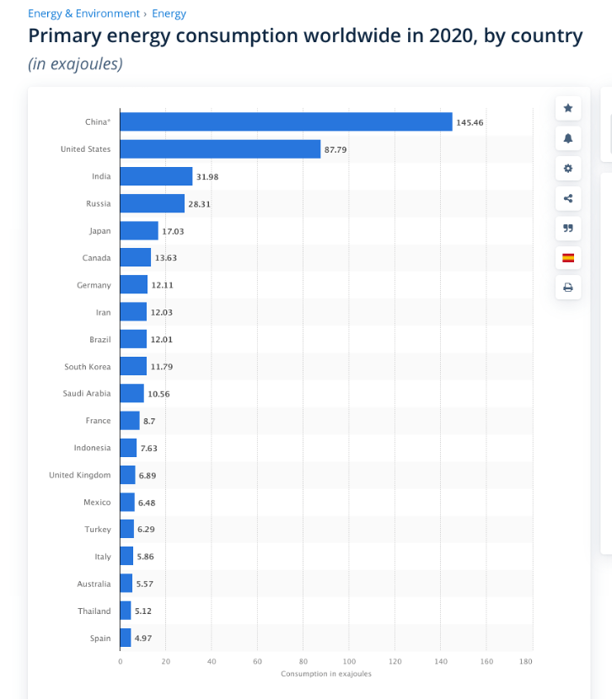Click the China bar in chart
The width and height of the screenshot is (612, 700).
point(286,122)
